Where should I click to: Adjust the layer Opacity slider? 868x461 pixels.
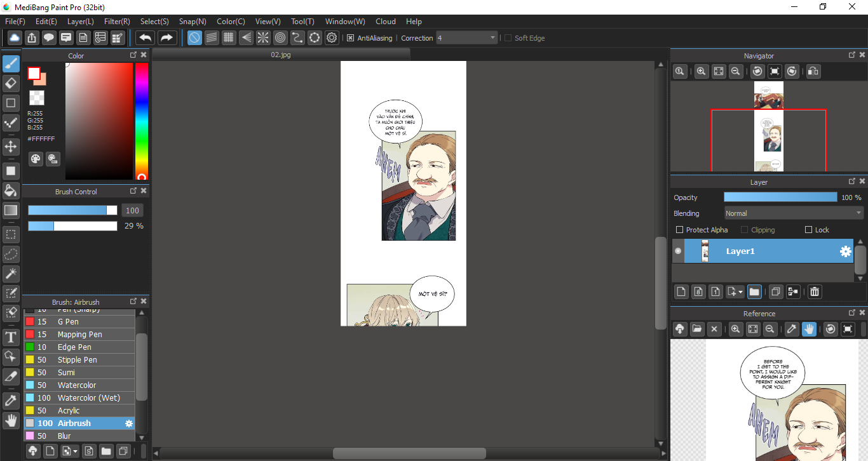coord(780,197)
